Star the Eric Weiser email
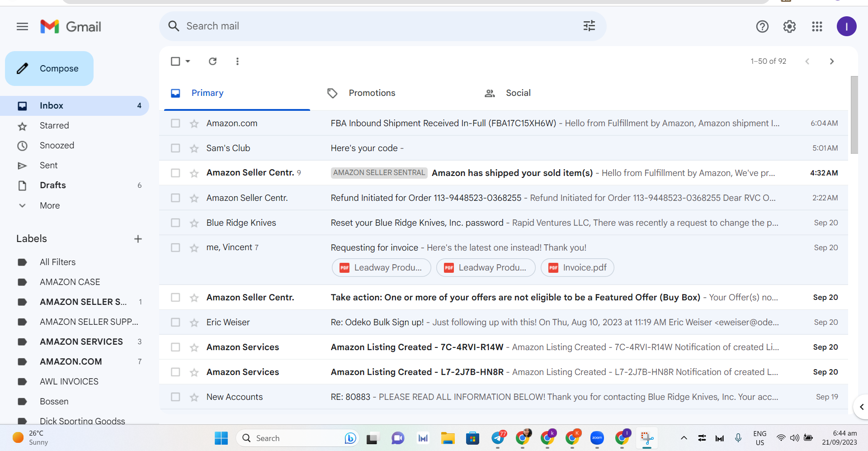Screen dimensions: 868x451 [x=194, y=323]
